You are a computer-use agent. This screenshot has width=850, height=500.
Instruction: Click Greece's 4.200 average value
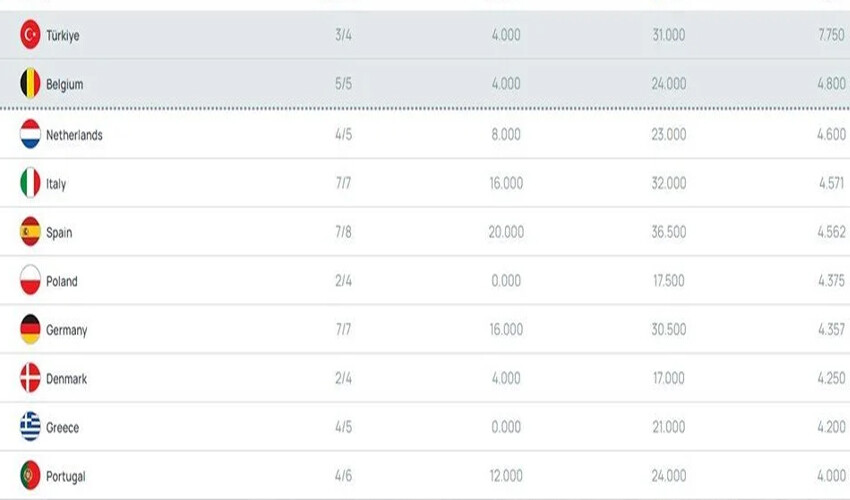[x=831, y=428]
